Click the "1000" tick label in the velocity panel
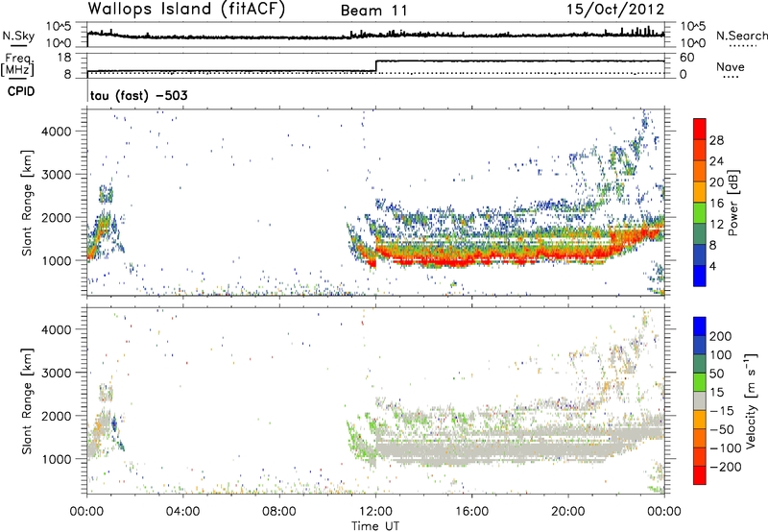This screenshot has height=532, width=768. [x=57, y=459]
